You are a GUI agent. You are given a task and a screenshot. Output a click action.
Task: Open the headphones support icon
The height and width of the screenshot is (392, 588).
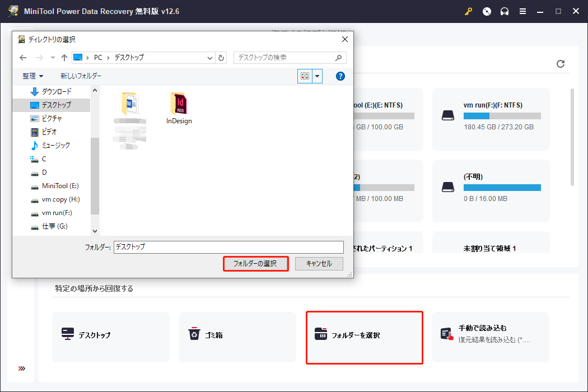click(x=505, y=12)
